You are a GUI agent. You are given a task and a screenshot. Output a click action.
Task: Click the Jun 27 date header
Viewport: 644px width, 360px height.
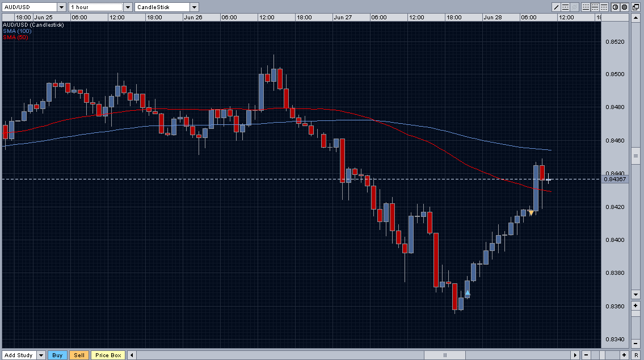coord(343,17)
